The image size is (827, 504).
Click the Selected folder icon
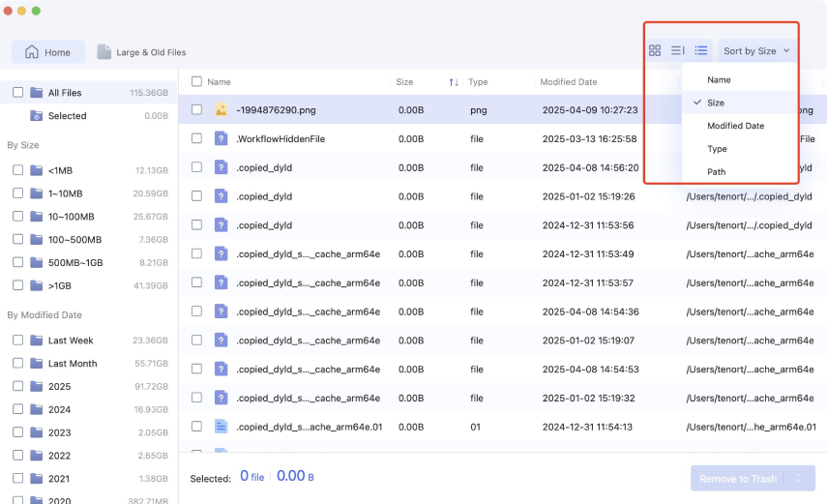[x=37, y=115]
